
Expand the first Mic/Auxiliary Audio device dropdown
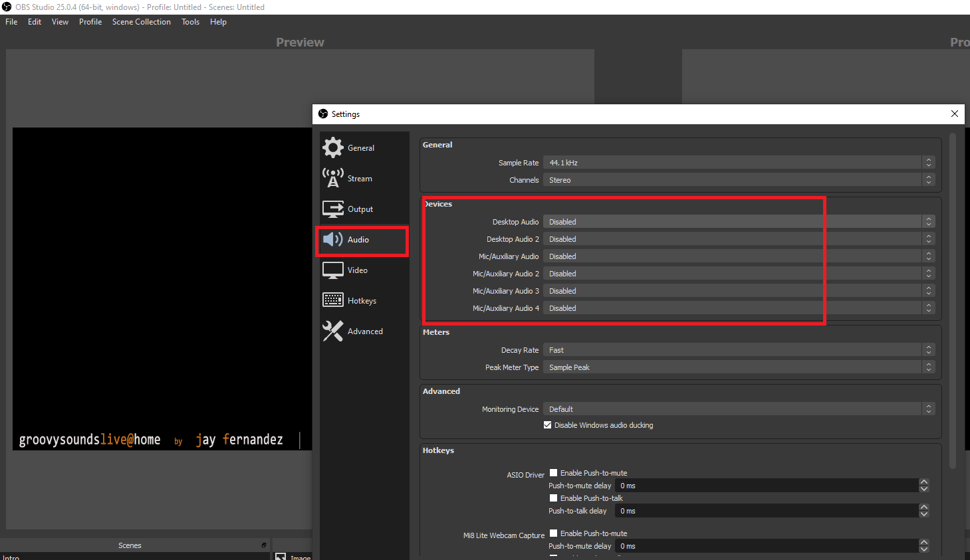pos(739,256)
